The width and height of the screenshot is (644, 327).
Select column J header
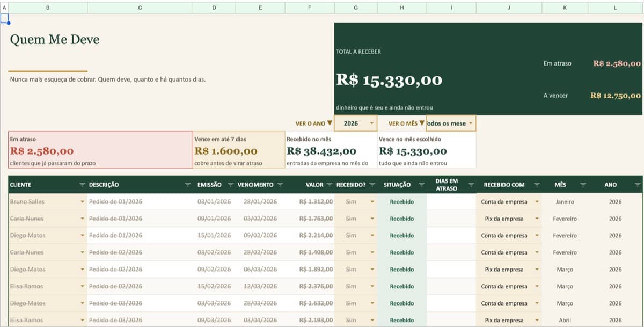(509, 8)
